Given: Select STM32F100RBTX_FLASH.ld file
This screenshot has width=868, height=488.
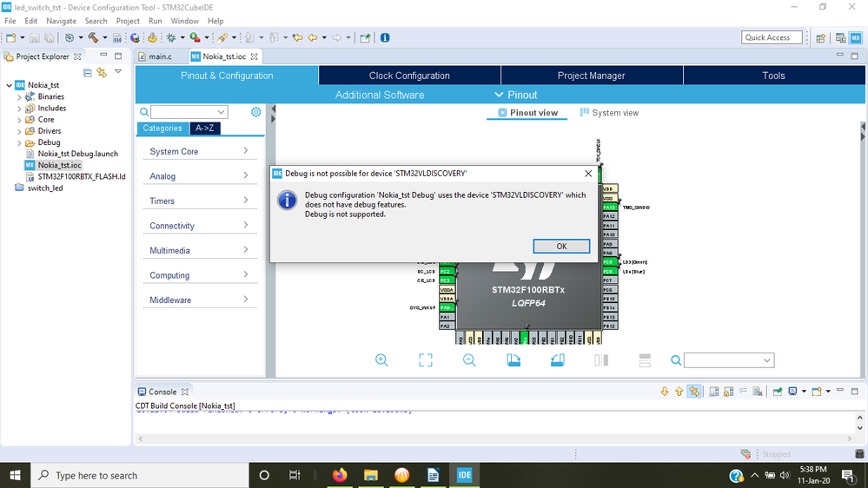Looking at the screenshot, I should (x=82, y=176).
